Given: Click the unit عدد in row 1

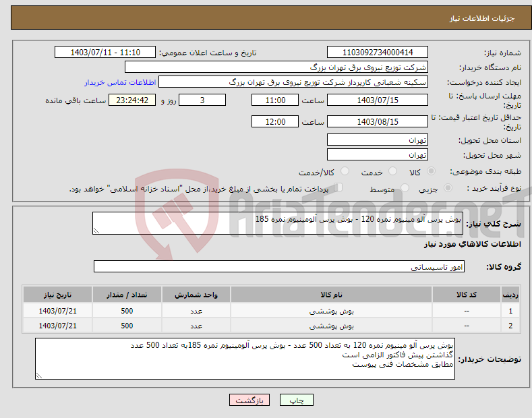Looking at the screenshot, I should (x=196, y=311).
